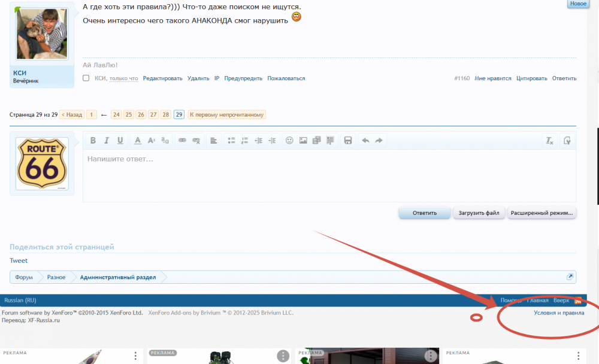Open the Russian (RU) language chooser
This screenshot has height=364, width=599.
tap(20, 301)
